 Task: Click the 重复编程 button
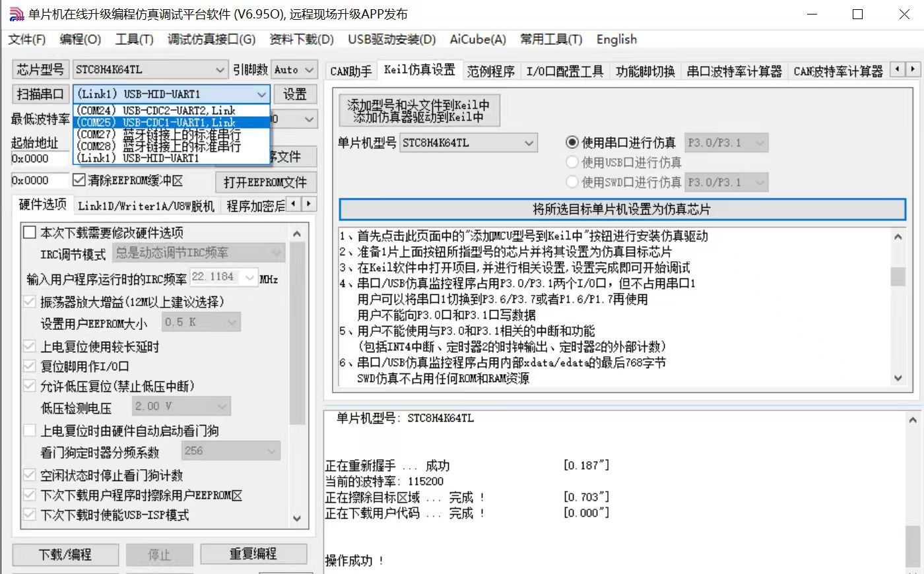click(253, 554)
